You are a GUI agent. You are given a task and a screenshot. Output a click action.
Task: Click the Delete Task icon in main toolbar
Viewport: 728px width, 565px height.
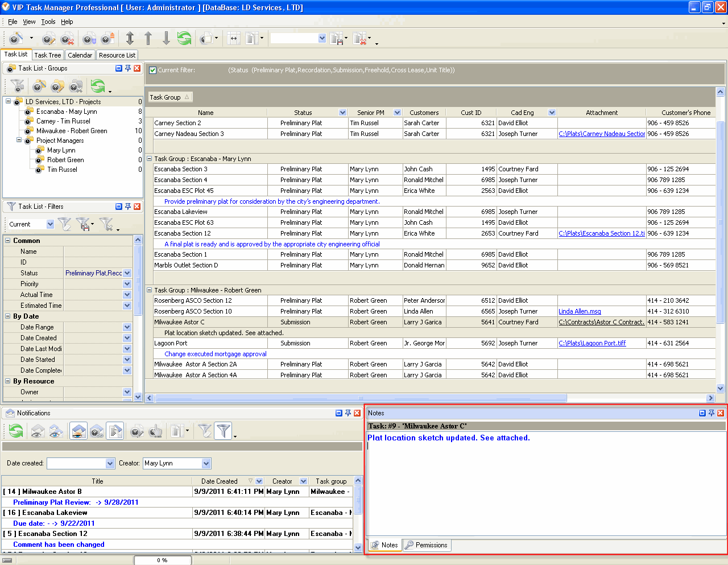click(x=67, y=39)
